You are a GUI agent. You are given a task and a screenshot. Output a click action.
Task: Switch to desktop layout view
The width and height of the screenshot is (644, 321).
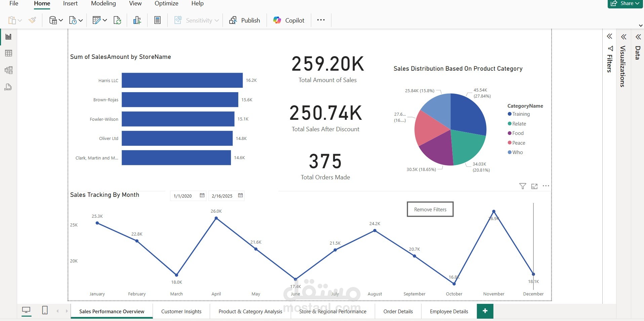[26, 310]
